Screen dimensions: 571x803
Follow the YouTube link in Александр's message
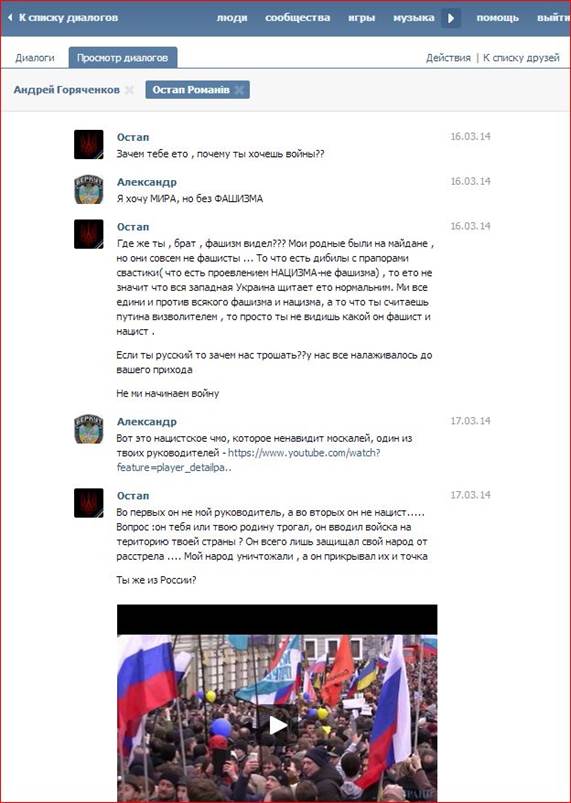point(248,460)
